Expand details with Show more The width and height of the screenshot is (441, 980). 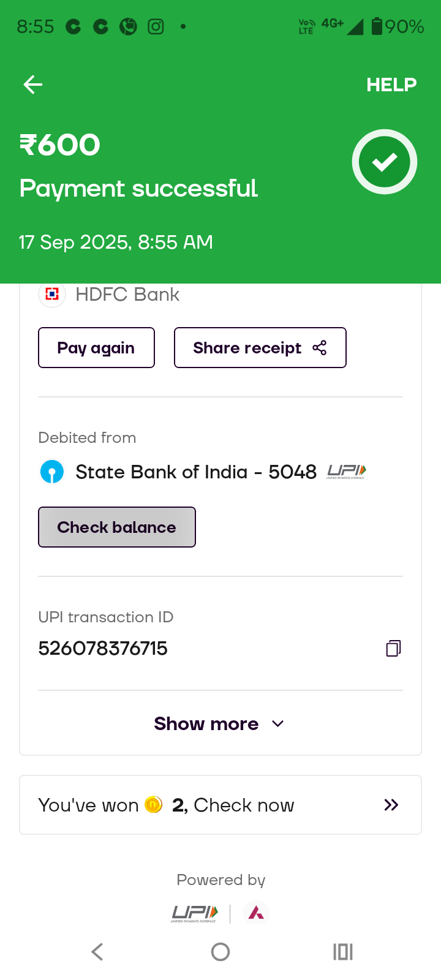coord(219,723)
